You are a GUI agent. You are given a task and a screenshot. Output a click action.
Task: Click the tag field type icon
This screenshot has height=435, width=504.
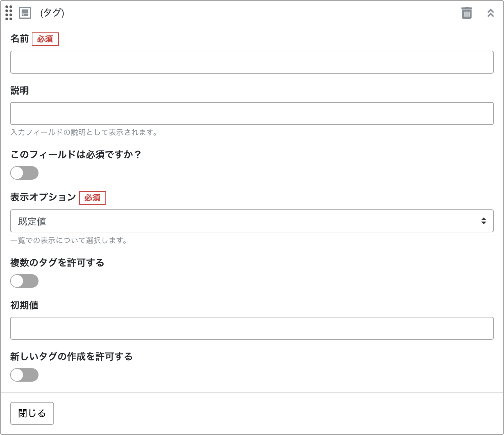point(25,13)
